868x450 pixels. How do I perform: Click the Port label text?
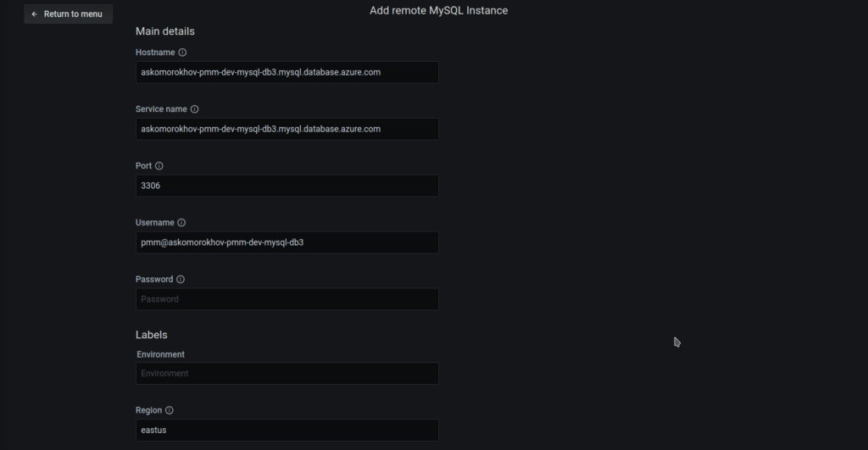[x=143, y=166]
